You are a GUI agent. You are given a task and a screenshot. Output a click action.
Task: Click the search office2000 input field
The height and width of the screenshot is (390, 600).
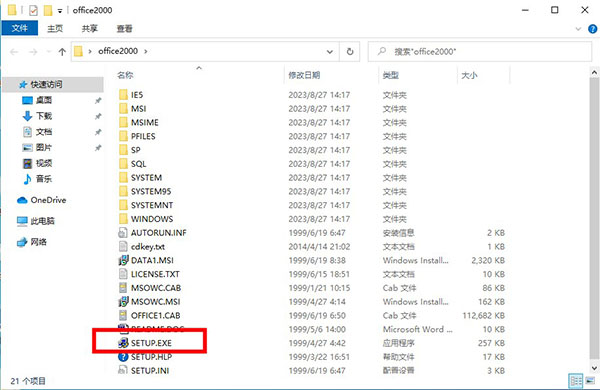(x=480, y=51)
